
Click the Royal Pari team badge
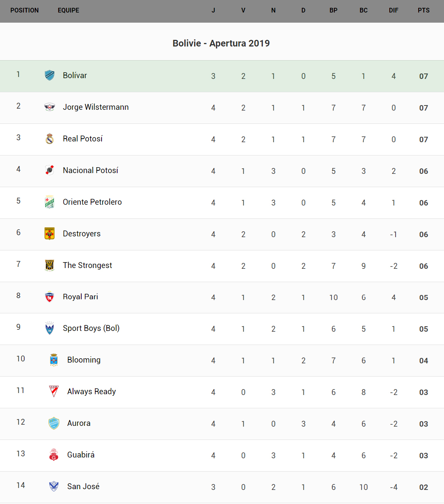[x=50, y=297]
